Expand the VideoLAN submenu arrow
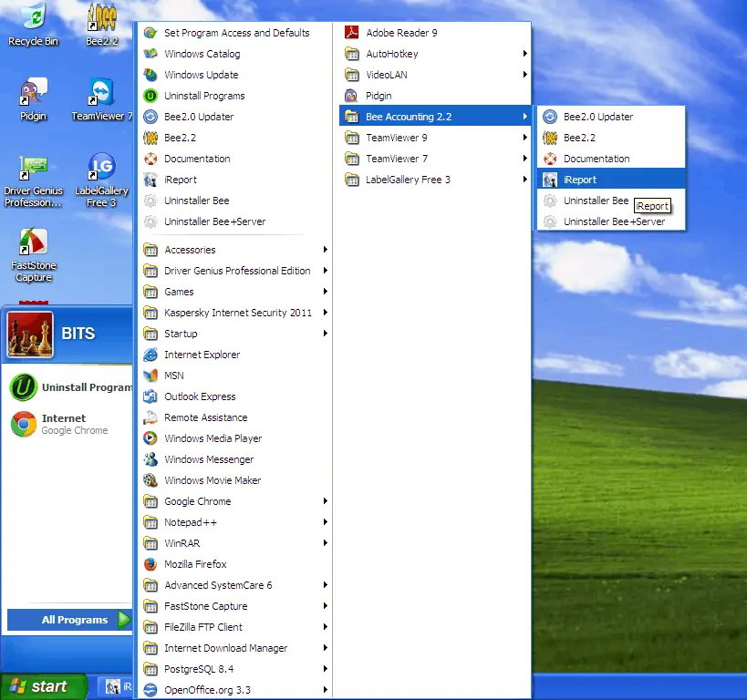The image size is (747, 700). coord(524,75)
